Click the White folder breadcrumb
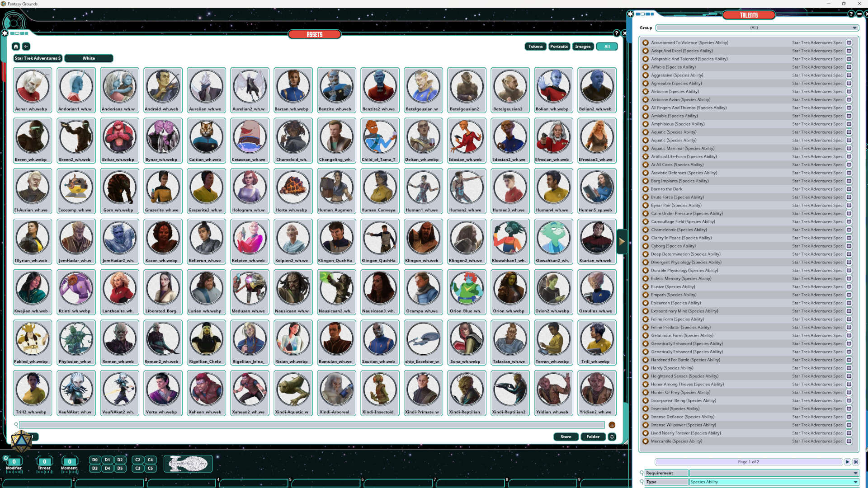 click(89, 58)
